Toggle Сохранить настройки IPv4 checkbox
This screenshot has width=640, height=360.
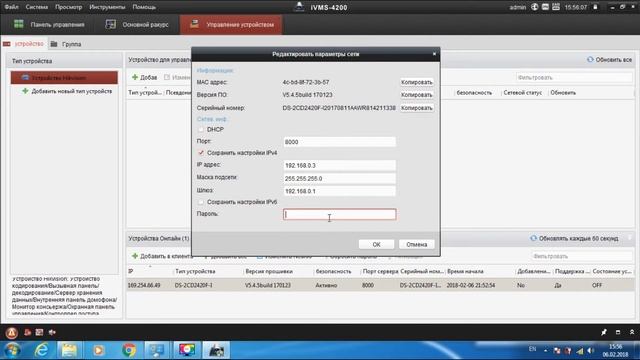(x=201, y=153)
